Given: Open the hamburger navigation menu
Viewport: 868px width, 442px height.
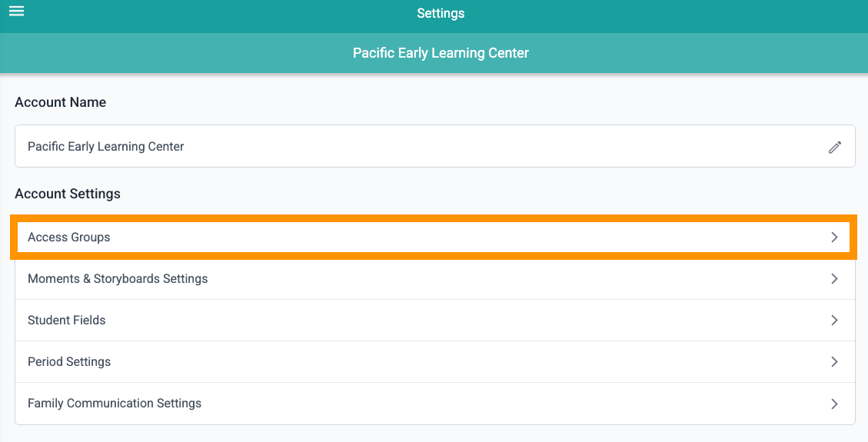Looking at the screenshot, I should [x=17, y=11].
